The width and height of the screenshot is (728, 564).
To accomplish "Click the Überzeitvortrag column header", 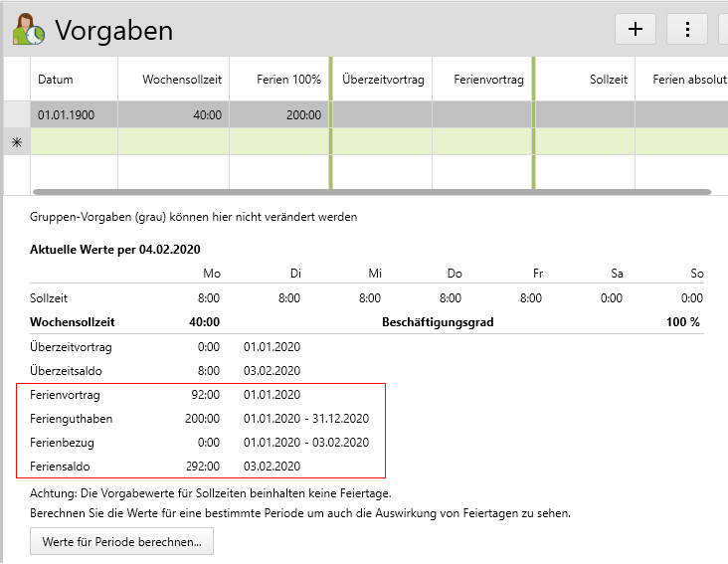I will 383,80.
